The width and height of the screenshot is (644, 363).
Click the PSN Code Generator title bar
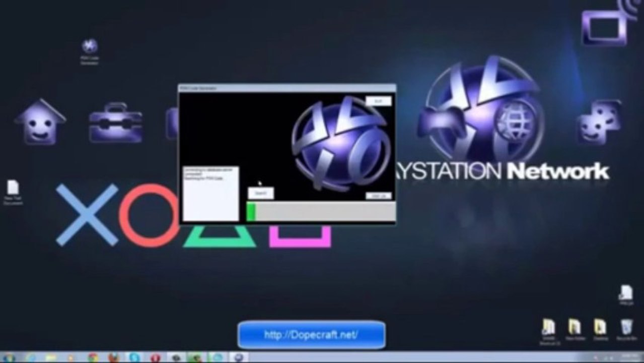click(287, 88)
